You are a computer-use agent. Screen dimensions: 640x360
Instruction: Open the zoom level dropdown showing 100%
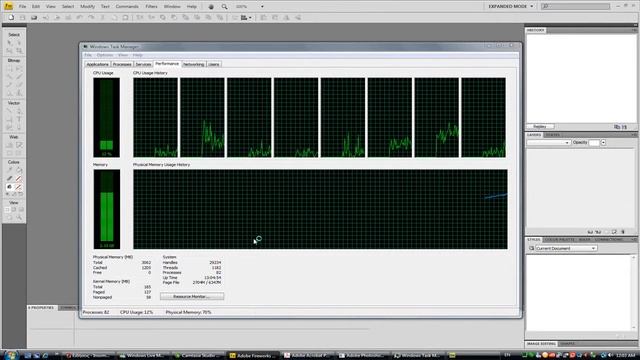coord(262,7)
